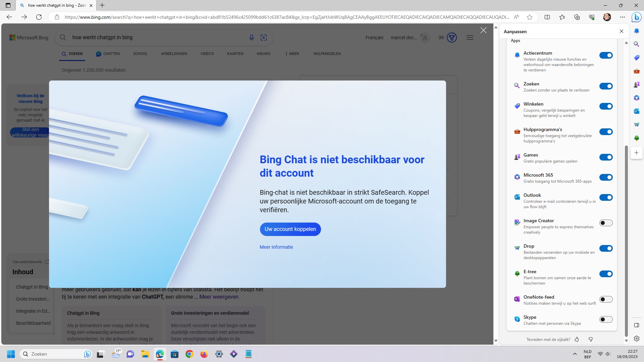Image resolution: width=644 pixels, height=362 pixels.
Task: Open the sidebar Search icon
Action: click(x=637, y=44)
